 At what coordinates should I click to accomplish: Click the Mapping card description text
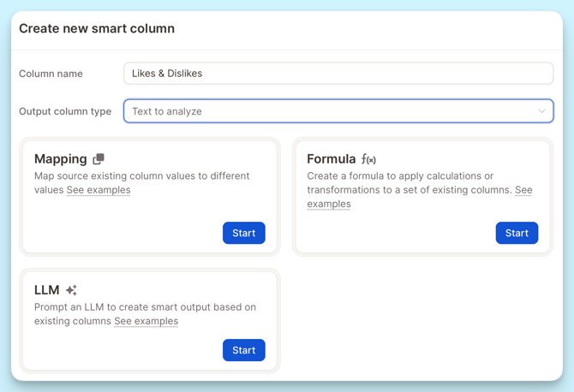click(x=141, y=183)
